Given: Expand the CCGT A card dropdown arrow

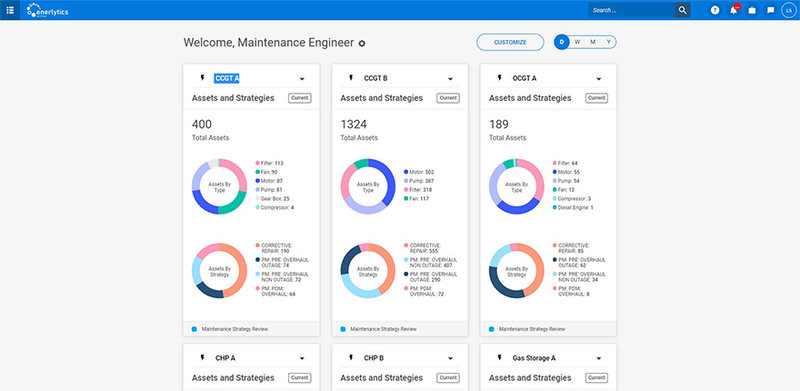Looking at the screenshot, I should click(x=302, y=79).
